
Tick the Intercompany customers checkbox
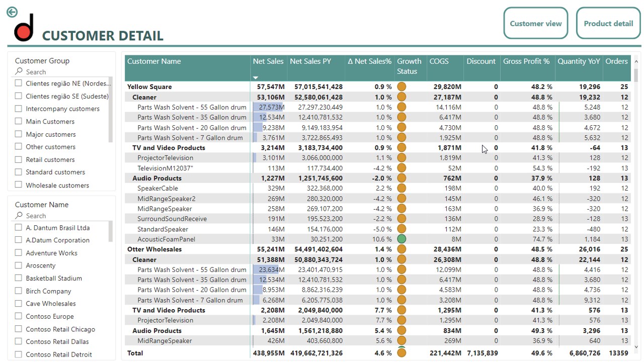[19, 109]
